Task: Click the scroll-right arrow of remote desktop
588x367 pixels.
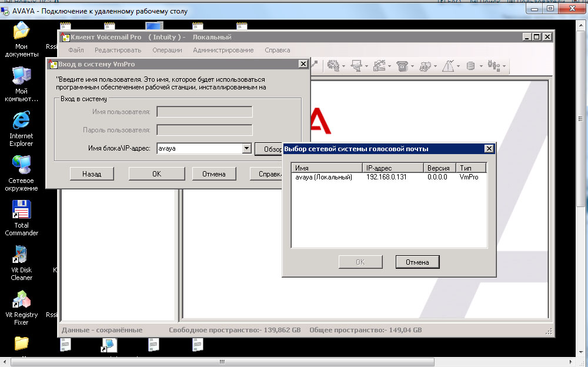Action: 570,362
